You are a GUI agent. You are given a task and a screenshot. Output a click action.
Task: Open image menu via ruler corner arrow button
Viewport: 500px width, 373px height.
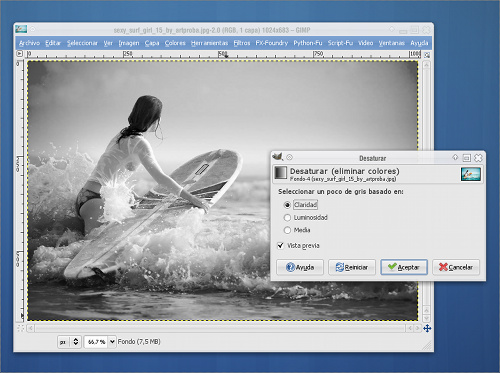[20, 54]
